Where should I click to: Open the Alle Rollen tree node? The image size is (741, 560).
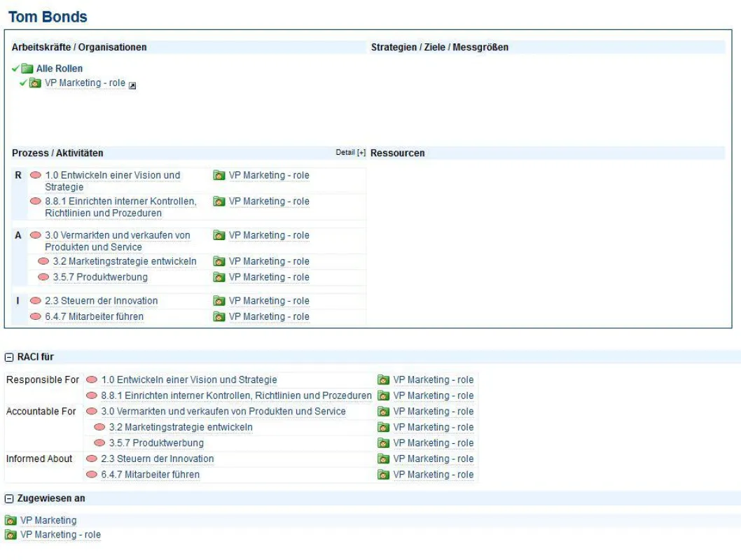(x=59, y=69)
